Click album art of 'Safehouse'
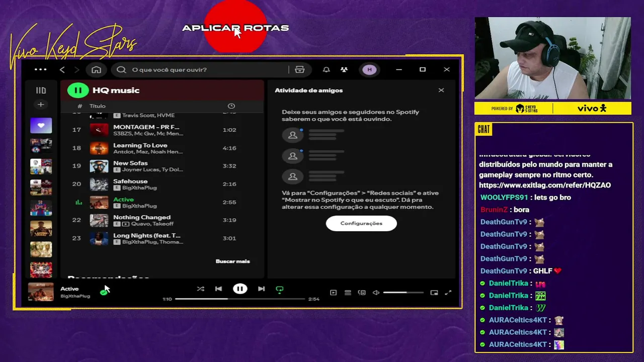 pyautogui.click(x=99, y=184)
